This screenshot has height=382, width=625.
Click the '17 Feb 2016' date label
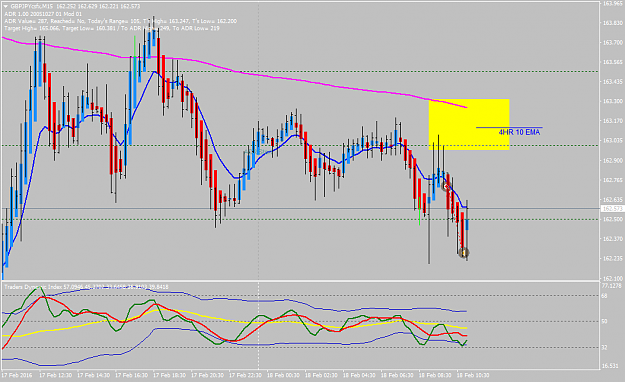17,375
